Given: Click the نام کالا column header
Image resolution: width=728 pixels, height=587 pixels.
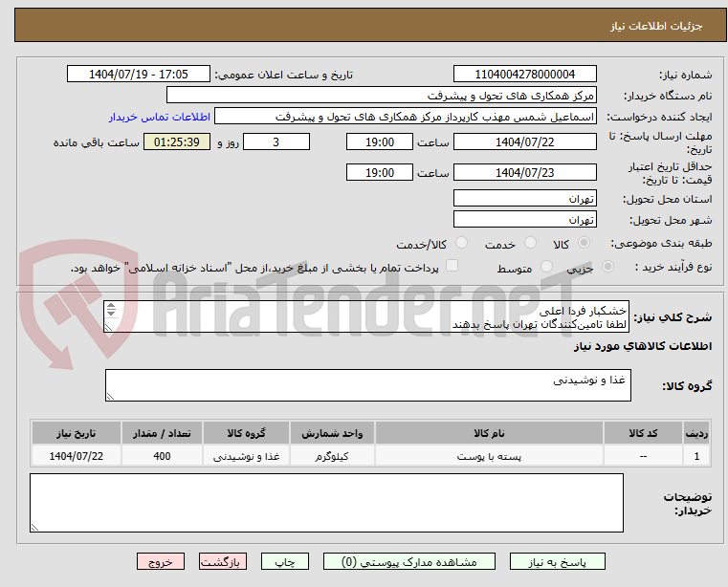Looking at the screenshot, I should coord(489,432).
